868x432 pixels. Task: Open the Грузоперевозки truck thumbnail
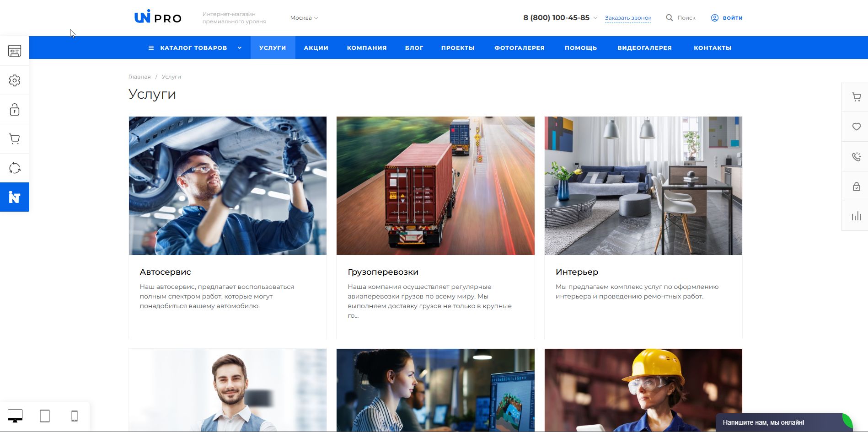coord(435,186)
